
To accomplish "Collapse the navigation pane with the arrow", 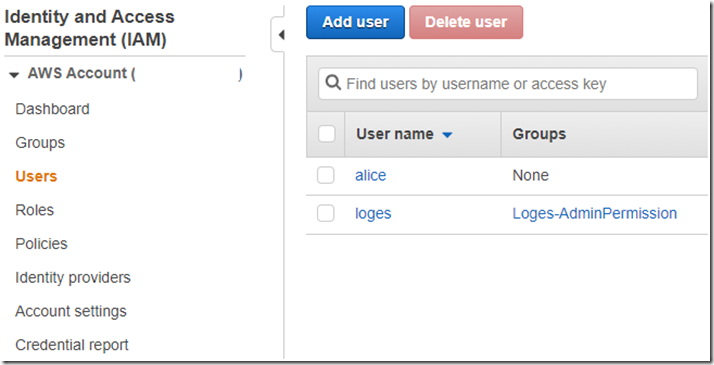I will 281,35.
